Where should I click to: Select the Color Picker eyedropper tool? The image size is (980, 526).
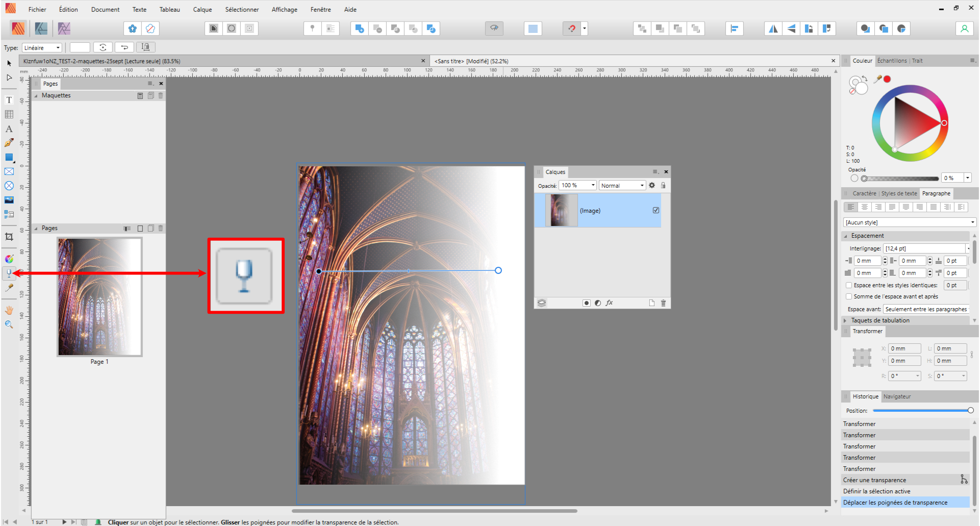click(x=9, y=288)
